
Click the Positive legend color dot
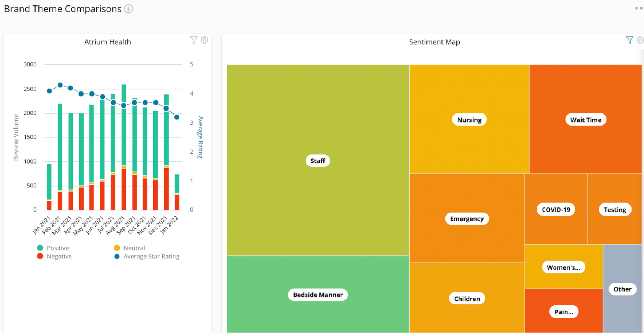tap(40, 248)
